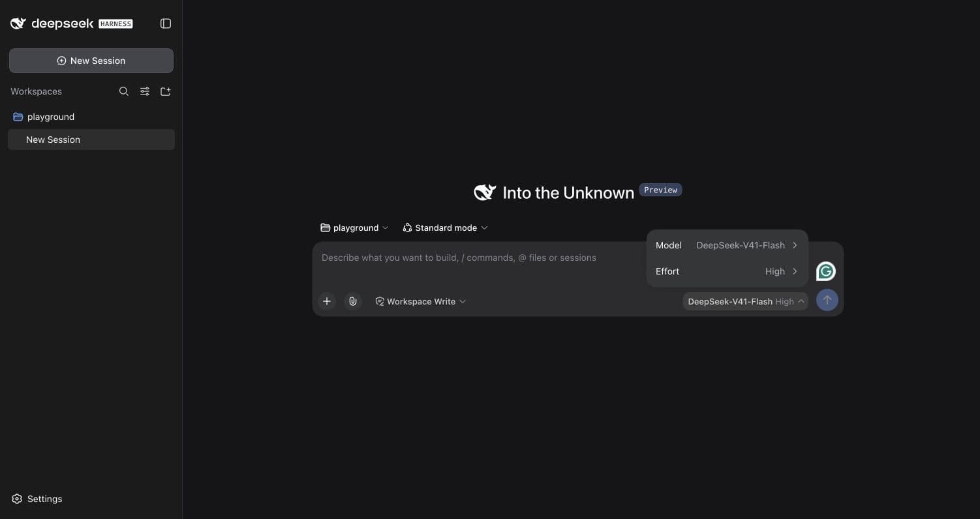The image size is (980, 519).
Task: Open workspace filter settings icon
Action: pos(145,91)
